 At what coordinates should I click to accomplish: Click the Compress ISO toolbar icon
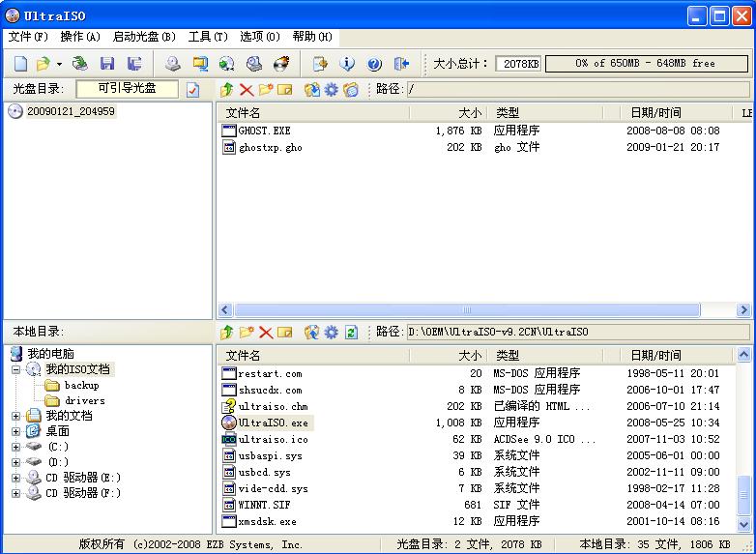tap(200, 63)
